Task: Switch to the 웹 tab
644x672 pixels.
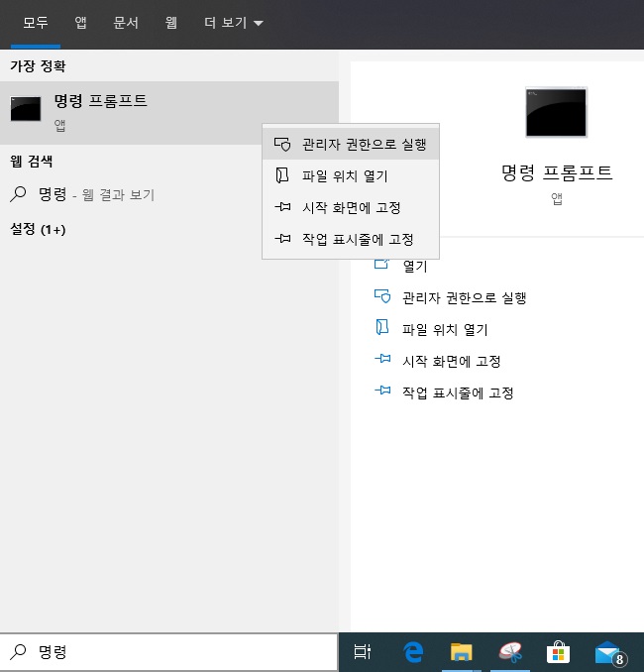Action: coord(171,23)
